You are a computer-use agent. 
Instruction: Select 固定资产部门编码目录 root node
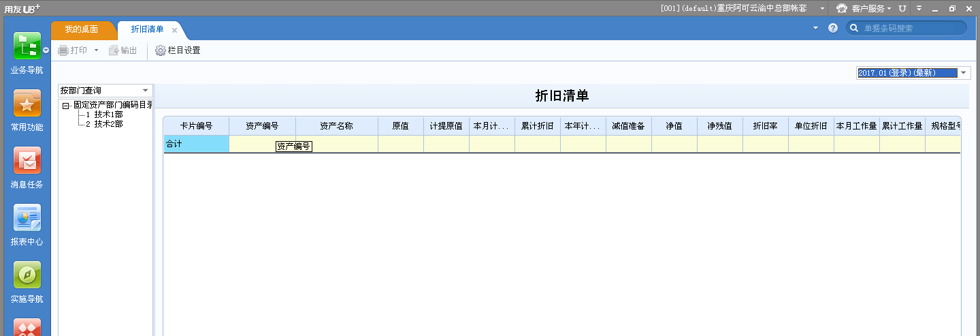113,105
